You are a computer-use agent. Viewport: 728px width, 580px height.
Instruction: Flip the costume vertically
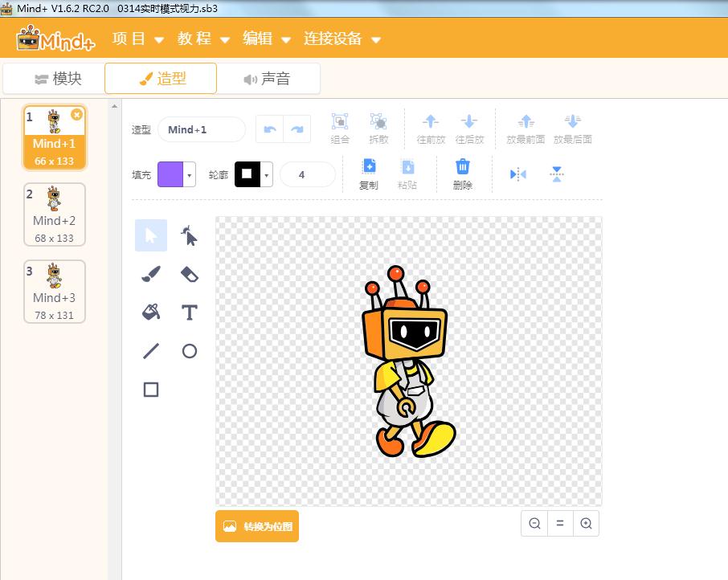click(556, 174)
